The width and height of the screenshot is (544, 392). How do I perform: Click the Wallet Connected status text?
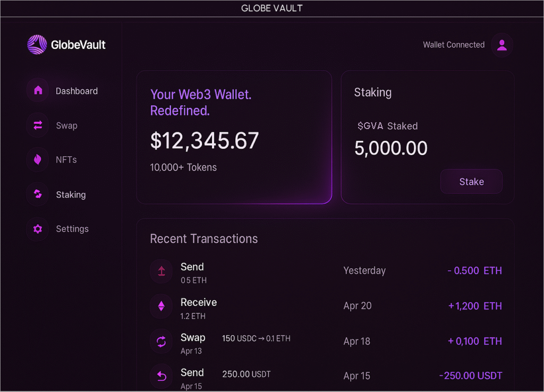pyautogui.click(x=454, y=45)
